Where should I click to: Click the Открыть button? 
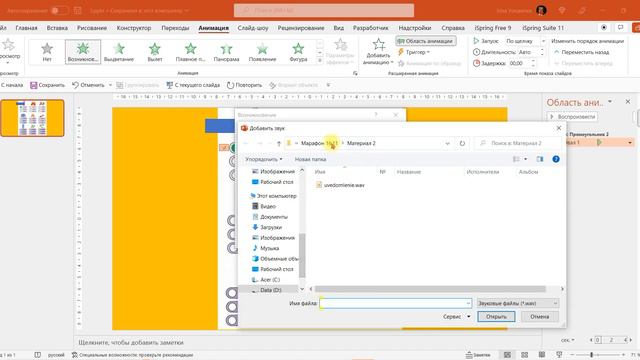[496, 317]
